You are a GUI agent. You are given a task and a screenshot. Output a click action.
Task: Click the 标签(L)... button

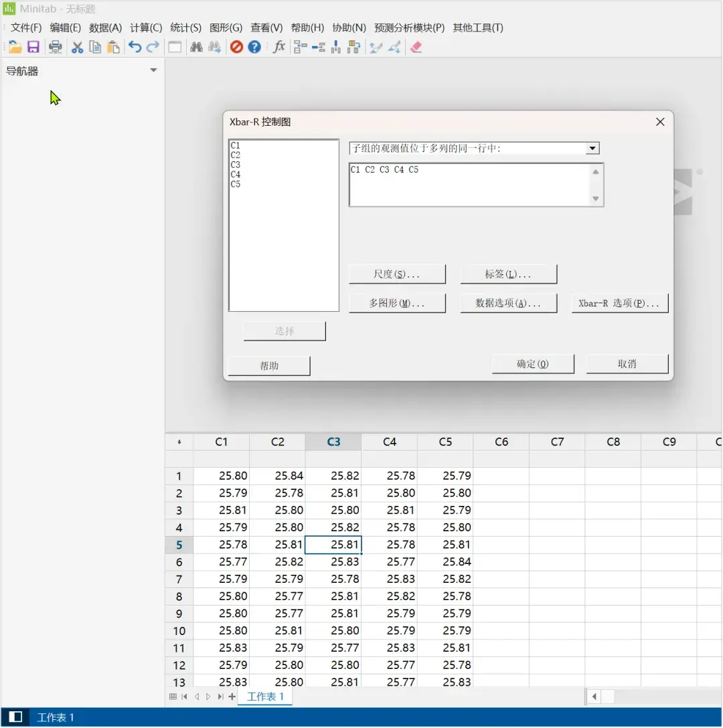(x=508, y=274)
